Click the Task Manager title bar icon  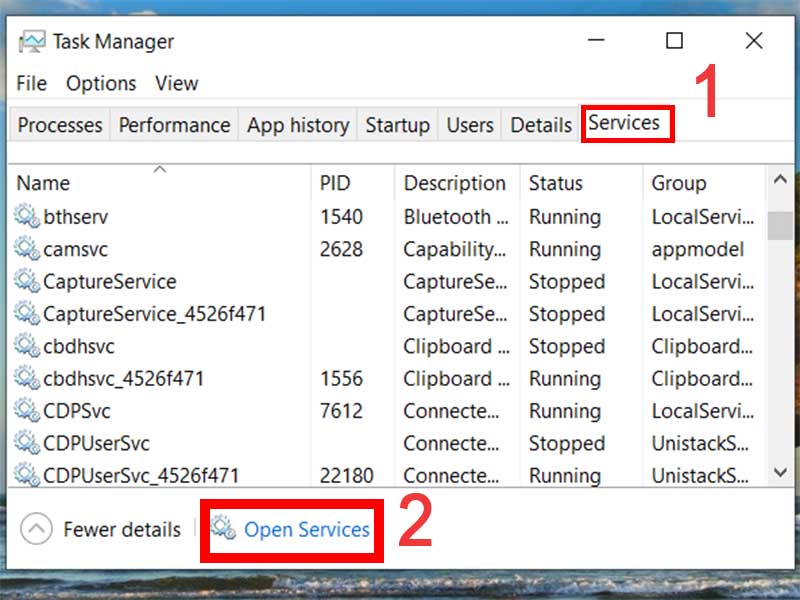(32, 42)
